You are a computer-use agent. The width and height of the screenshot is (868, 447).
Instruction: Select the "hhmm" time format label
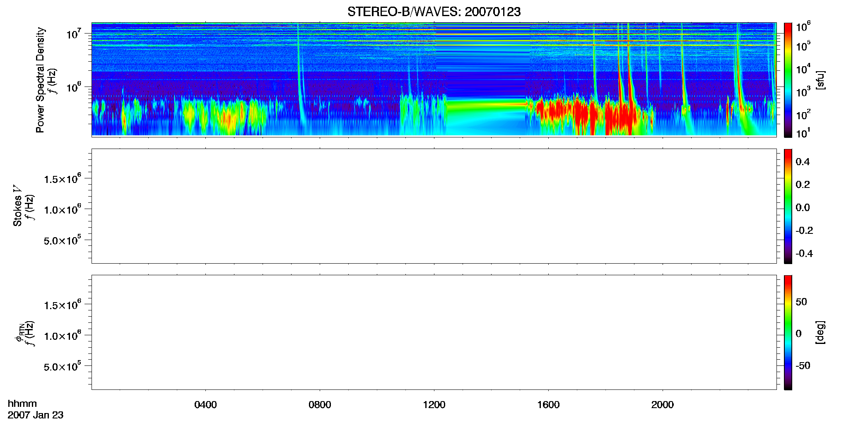[x=22, y=404]
